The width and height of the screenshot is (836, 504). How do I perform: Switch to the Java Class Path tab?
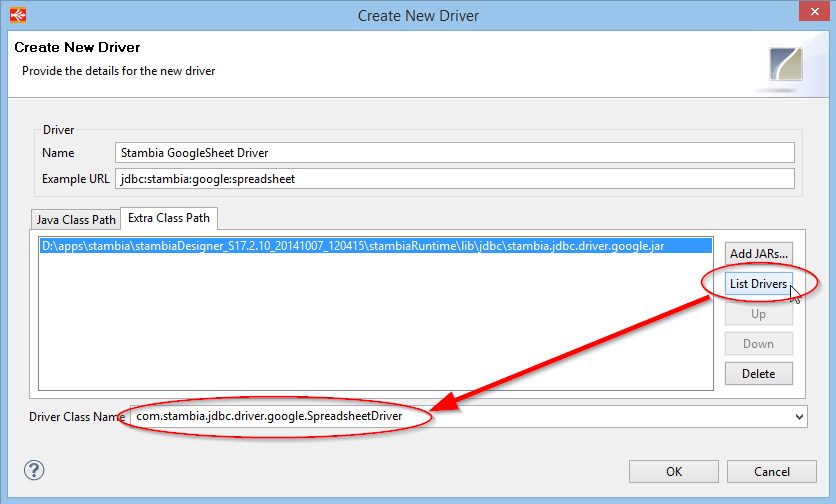pos(76,220)
